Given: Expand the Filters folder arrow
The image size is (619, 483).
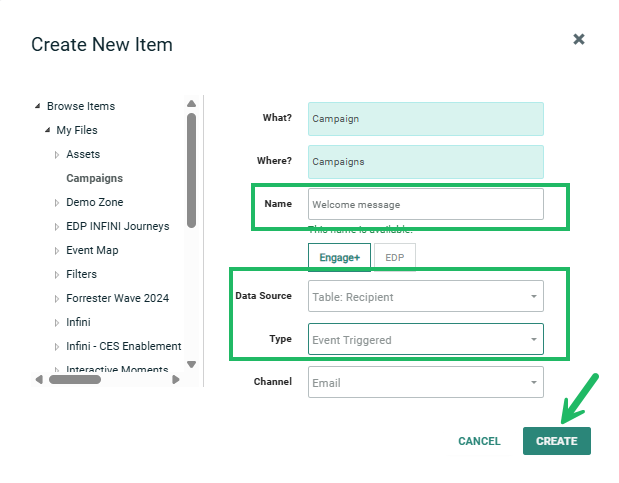Looking at the screenshot, I should click(x=57, y=275).
